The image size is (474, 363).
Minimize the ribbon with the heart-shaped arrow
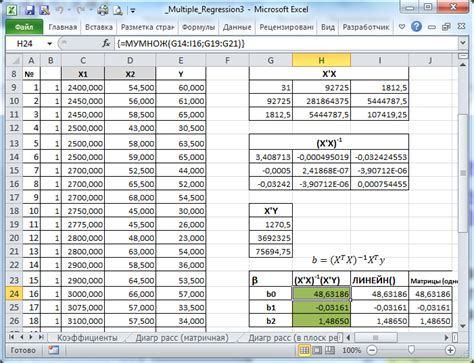coord(402,27)
